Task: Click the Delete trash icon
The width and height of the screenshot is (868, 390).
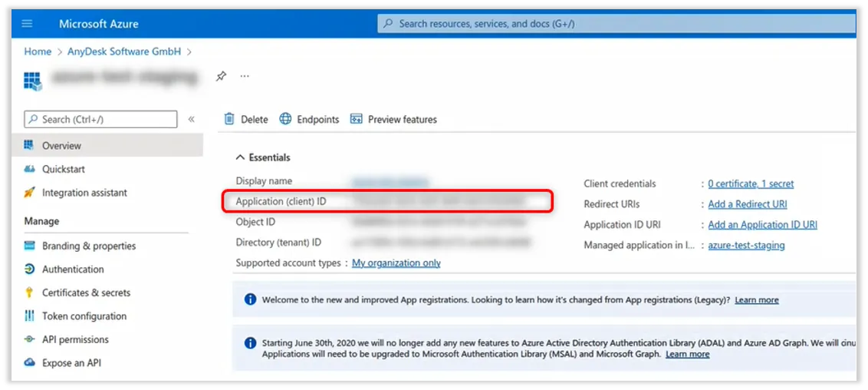Action: (229, 119)
